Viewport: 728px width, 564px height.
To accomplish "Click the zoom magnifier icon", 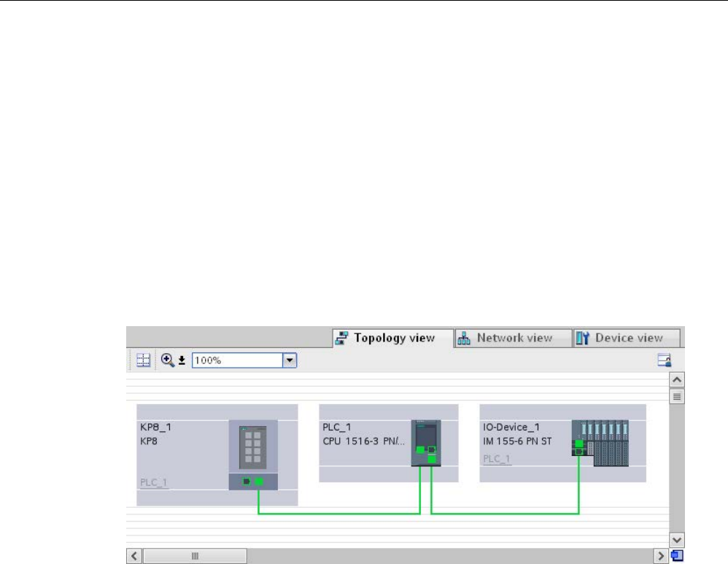I will point(168,360).
